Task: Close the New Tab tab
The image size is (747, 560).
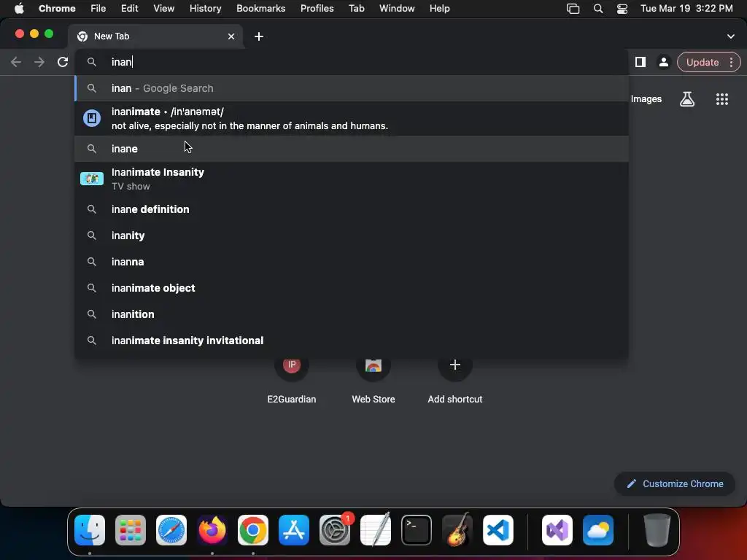Action: click(231, 36)
